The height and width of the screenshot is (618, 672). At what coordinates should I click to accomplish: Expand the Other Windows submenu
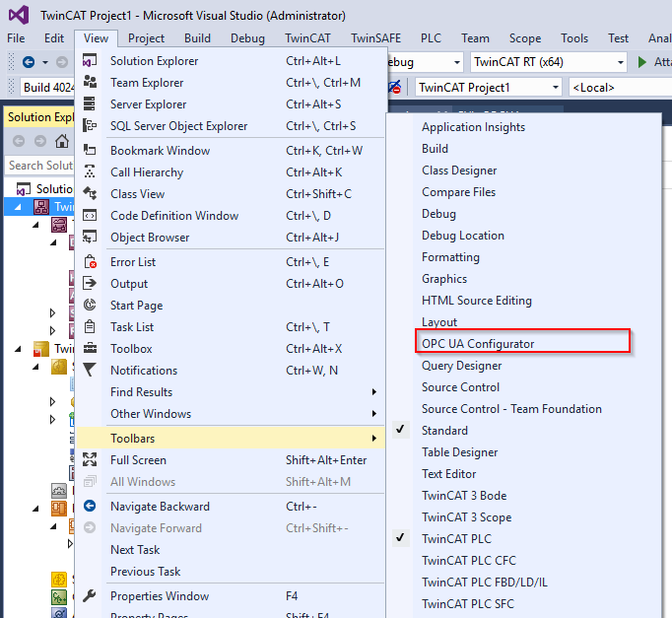coord(374,414)
